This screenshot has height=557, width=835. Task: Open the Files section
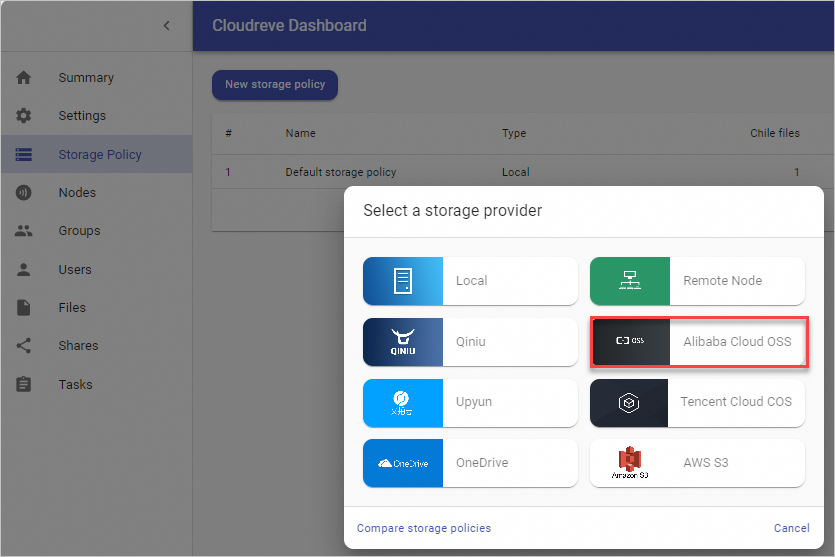(72, 307)
